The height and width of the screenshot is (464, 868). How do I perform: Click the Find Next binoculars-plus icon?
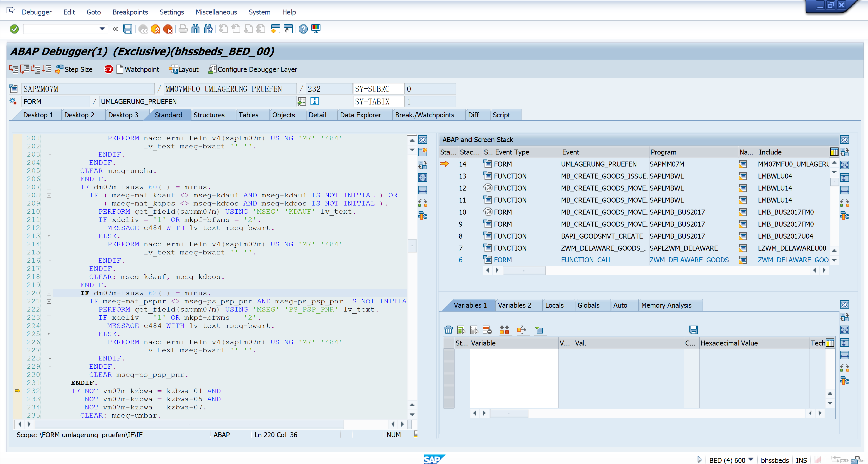click(x=208, y=29)
